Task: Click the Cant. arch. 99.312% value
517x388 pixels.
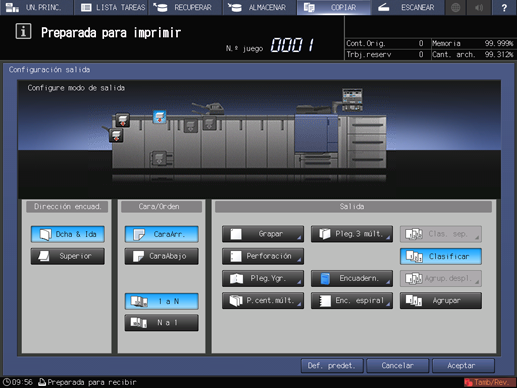Action: tap(499, 54)
